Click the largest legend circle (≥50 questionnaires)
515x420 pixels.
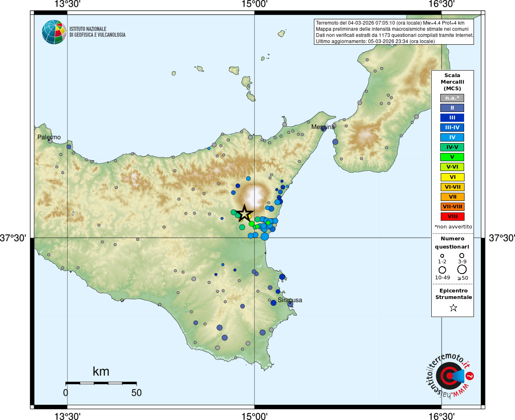click(x=462, y=269)
